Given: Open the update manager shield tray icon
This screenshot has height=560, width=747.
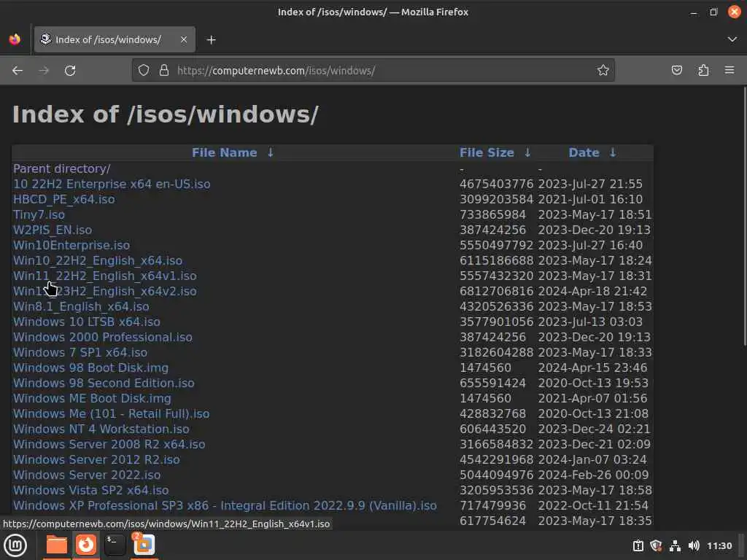Looking at the screenshot, I should click(x=656, y=545).
